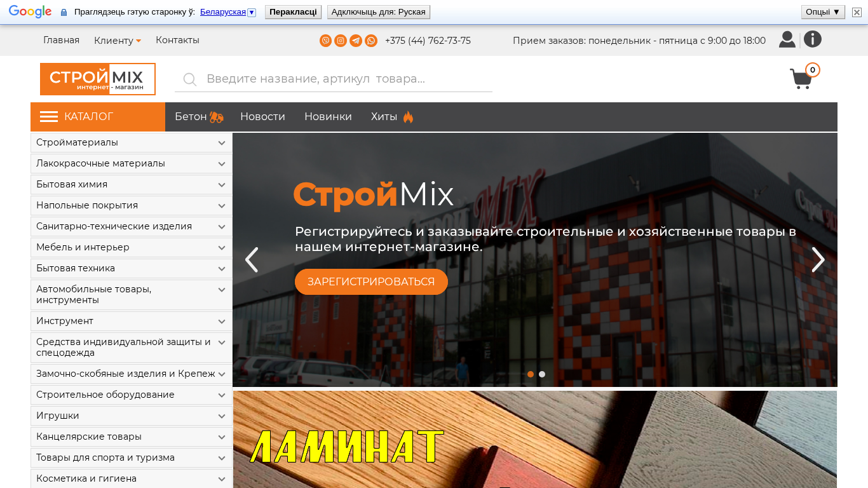The width and height of the screenshot is (868, 488).
Task: Click the magnifying glass search icon
Action: tap(189, 79)
